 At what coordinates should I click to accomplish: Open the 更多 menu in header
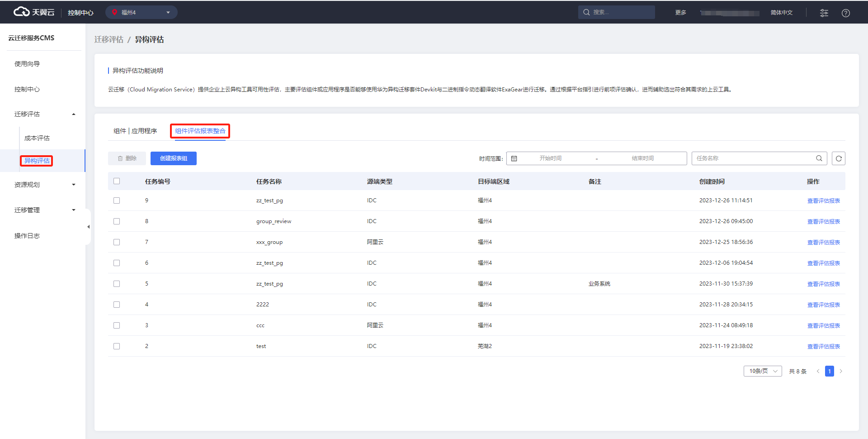681,13
